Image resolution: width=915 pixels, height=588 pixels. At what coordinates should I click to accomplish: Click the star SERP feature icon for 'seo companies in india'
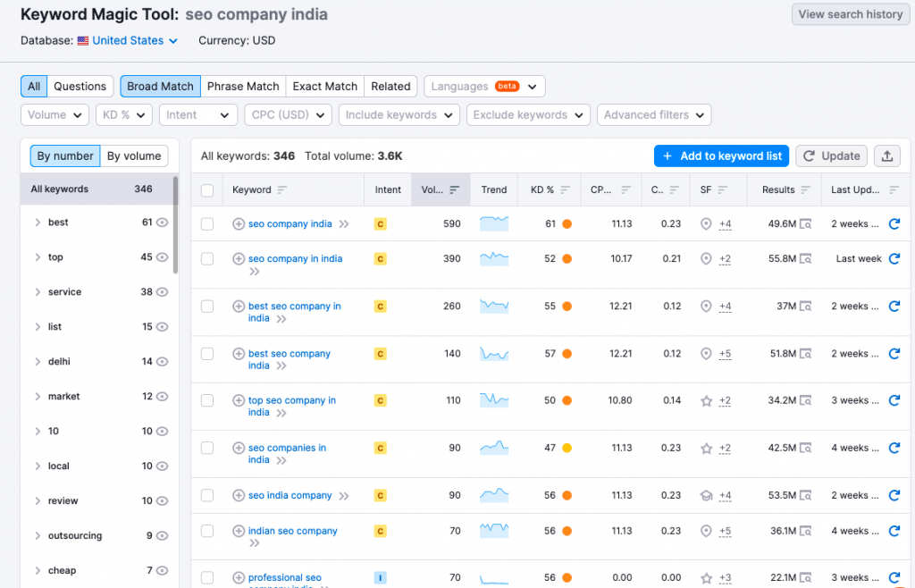click(705, 448)
